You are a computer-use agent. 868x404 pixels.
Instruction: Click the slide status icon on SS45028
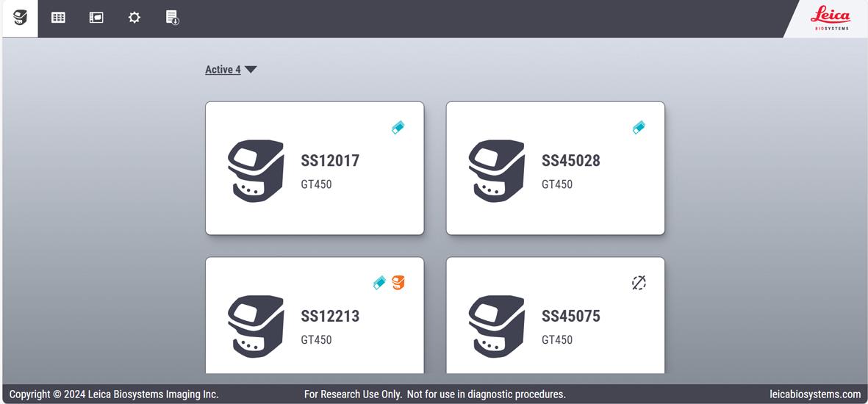pyautogui.click(x=639, y=128)
